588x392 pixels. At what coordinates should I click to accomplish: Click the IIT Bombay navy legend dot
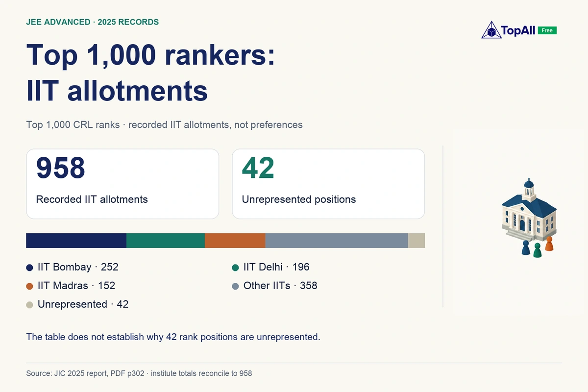coord(29,268)
